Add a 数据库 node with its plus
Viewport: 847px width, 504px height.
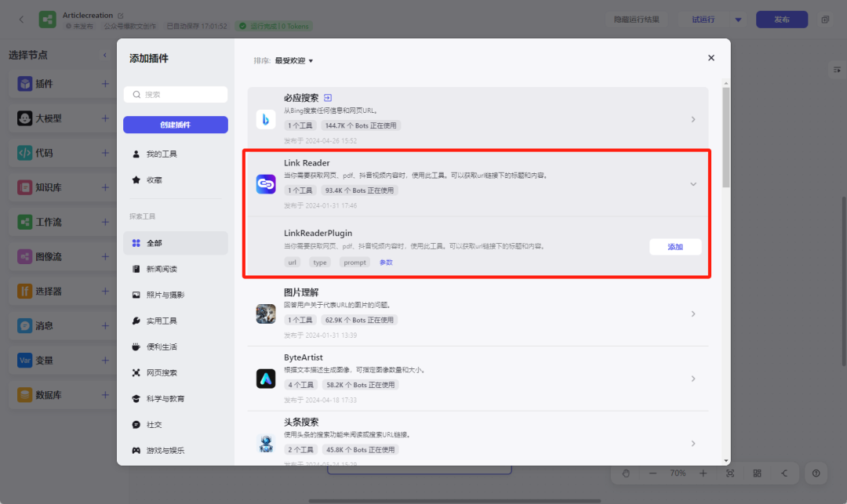click(105, 394)
